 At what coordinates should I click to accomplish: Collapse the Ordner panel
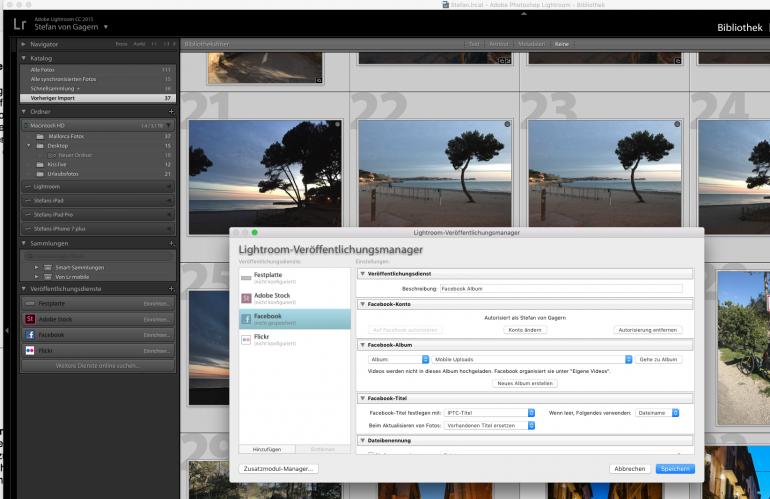coord(23,111)
